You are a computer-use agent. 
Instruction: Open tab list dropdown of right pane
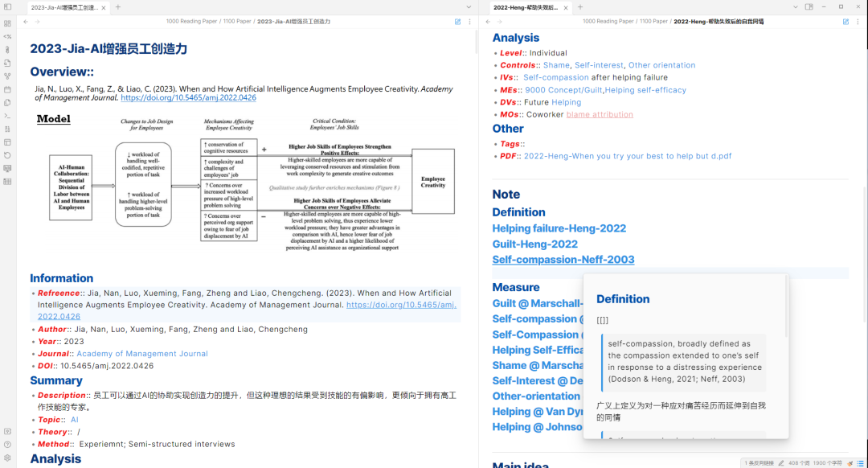click(x=796, y=7)
